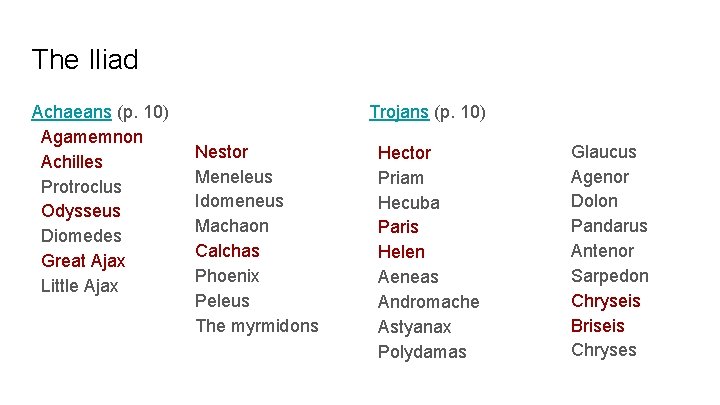Click the name Great Ajax
The height and width of the screenshot is (405, 720).
click(83, 261)
